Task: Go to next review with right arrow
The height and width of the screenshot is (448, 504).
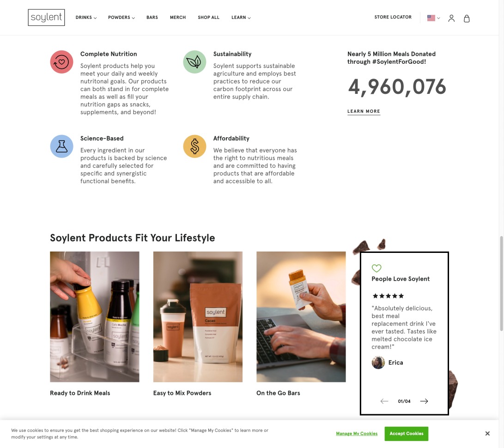Action: click(424, 401)
